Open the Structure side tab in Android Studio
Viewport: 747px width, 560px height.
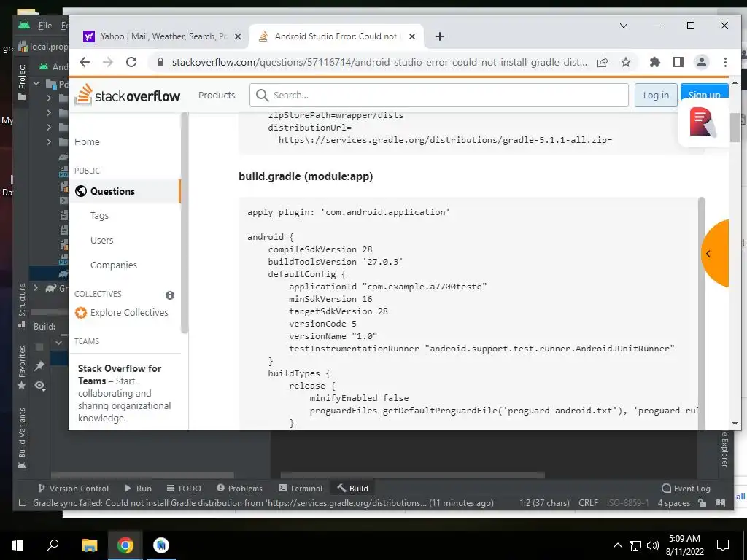tap(21, 306)
